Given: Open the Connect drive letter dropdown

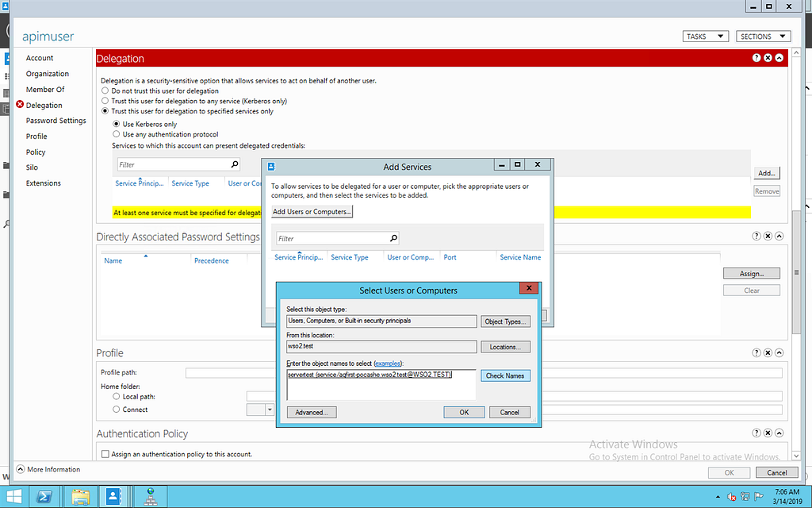Looking at the screenshot, I should [x=270, y=410].
